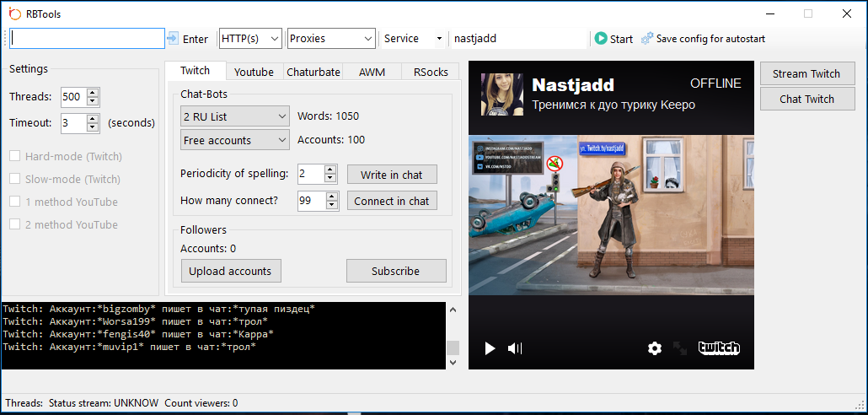Switch to the Chaturbate tab

click(313, 72)
